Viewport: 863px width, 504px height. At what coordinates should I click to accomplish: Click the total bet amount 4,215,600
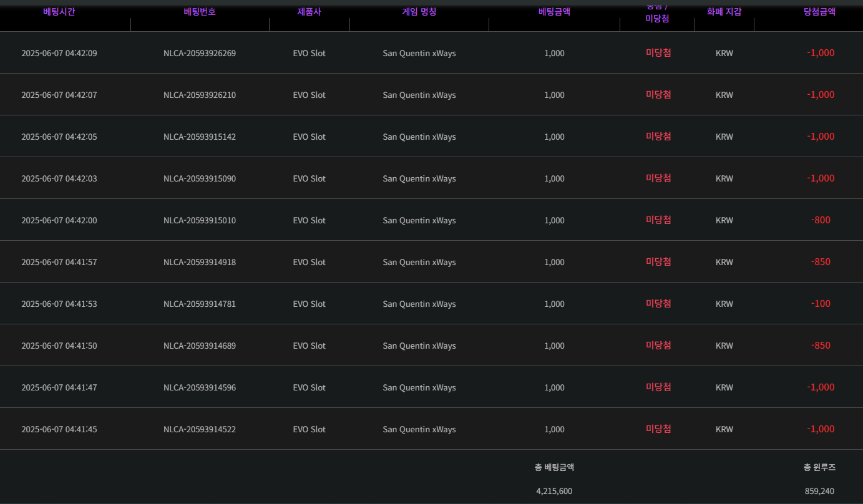click(554, 492)
